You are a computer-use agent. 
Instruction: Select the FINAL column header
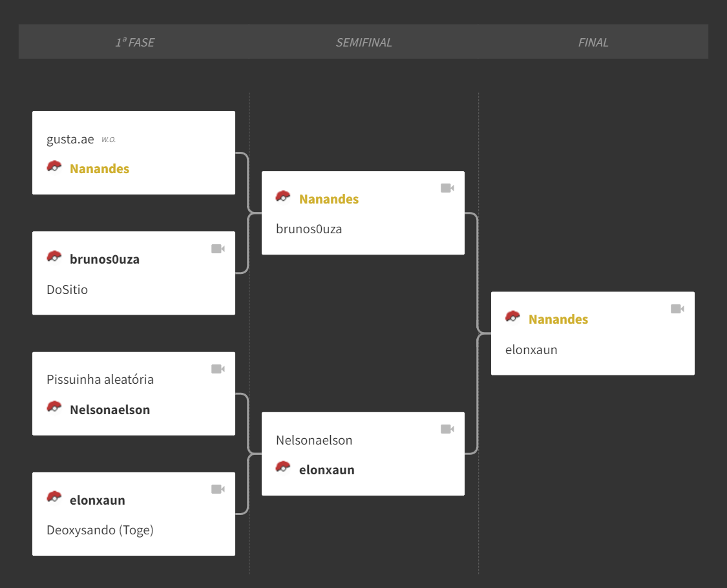(x=593, y=42)
